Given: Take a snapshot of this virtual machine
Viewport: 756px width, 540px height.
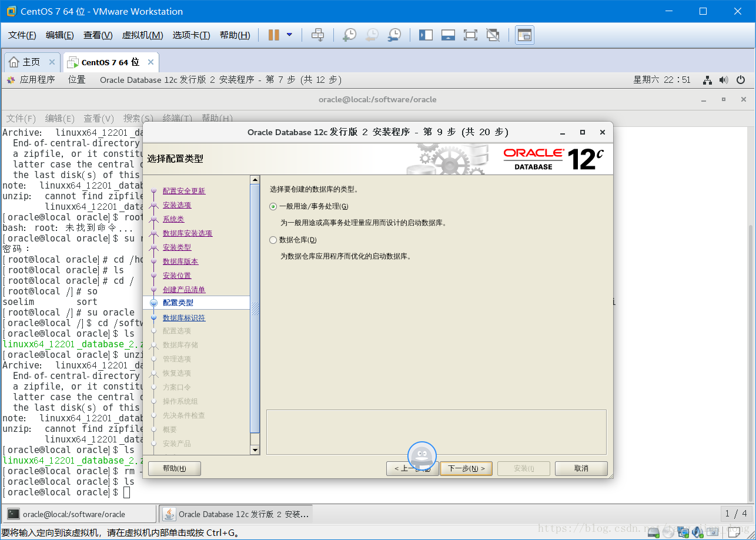Looking at the screenshot, I should 349,35.
